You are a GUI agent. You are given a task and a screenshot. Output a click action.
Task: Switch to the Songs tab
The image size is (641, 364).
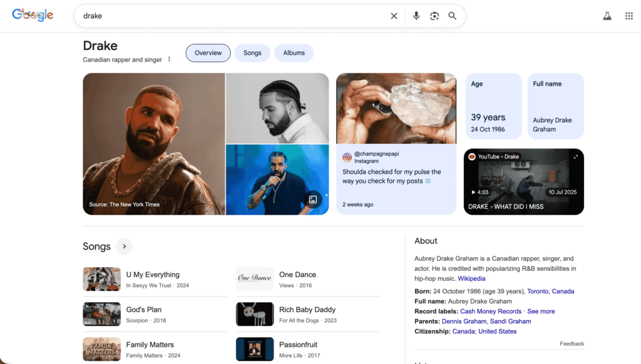(252, 53)
